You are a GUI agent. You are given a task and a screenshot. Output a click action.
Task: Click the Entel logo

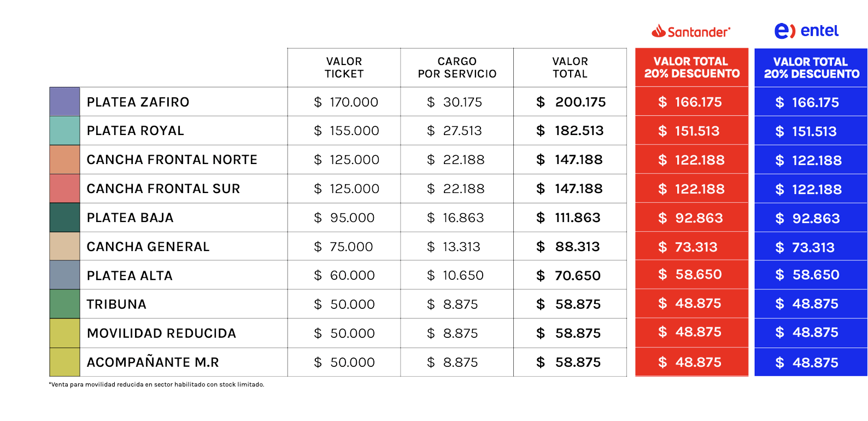(x=807, y=31)
